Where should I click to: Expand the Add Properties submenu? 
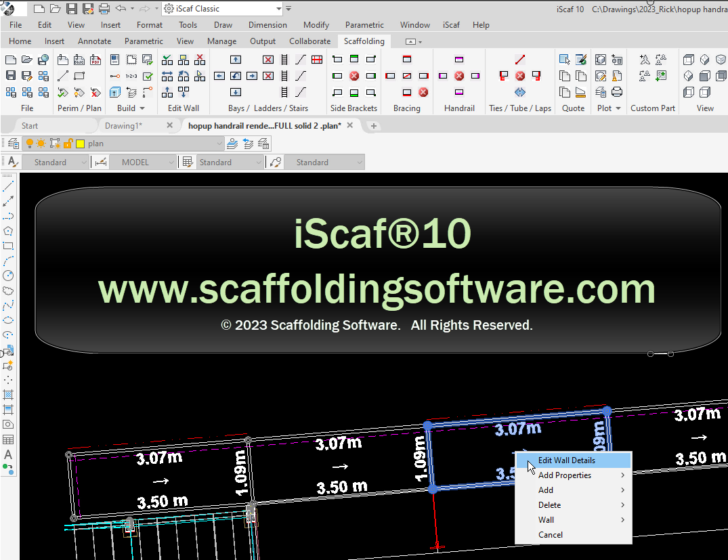pos(574,475)
